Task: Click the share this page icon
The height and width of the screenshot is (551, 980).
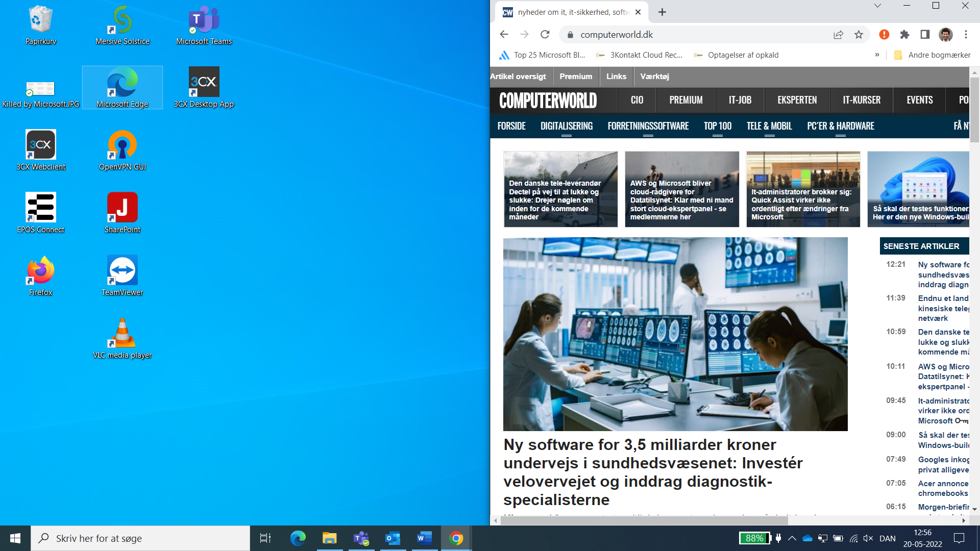Action: tap(838, 35)
